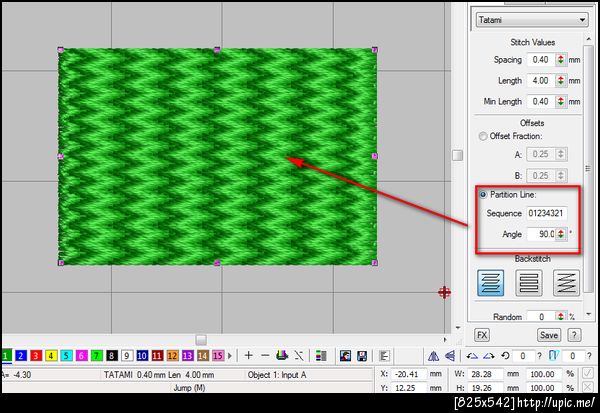Click the X position field

point(409,374)
